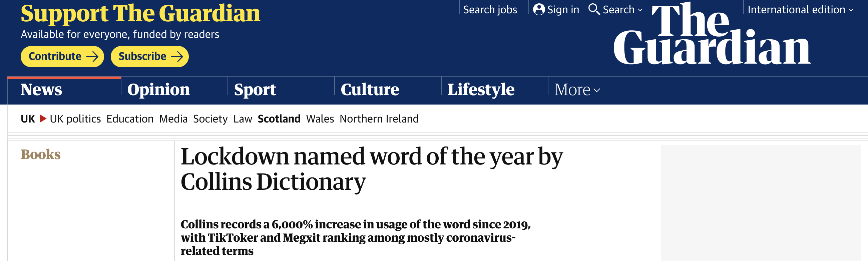The image size is (868, 261).
Task: Go to the Sport section
Action: pyautogui.click(x=255, y=90)
